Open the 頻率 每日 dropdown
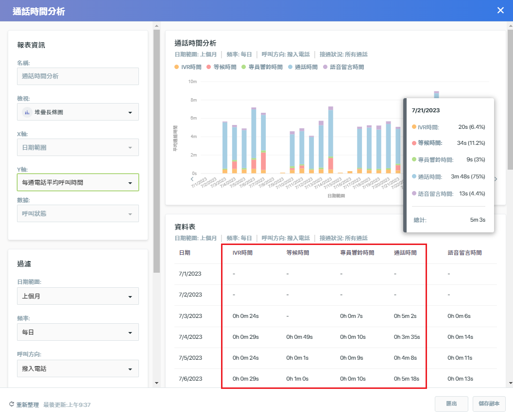The height and width of the screenshot is (420, 513). click(x=78, y=332)
